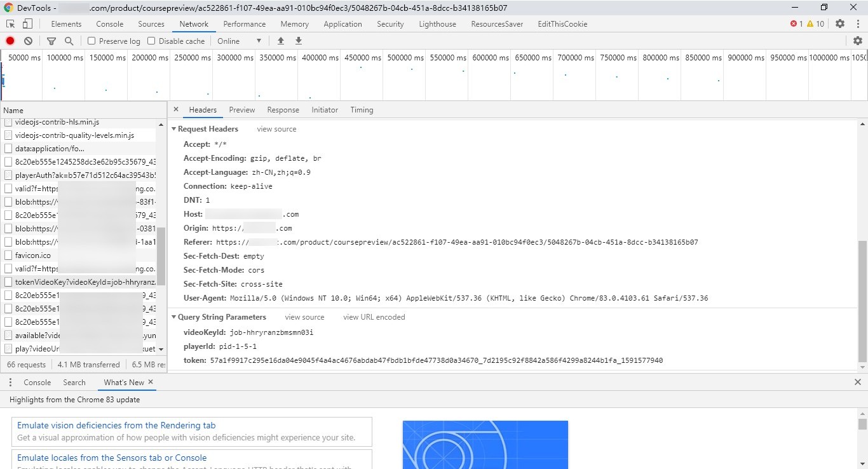The image size is (868, 469).
Task: Export HAR file download arrow icon
Action: (299, 41)
